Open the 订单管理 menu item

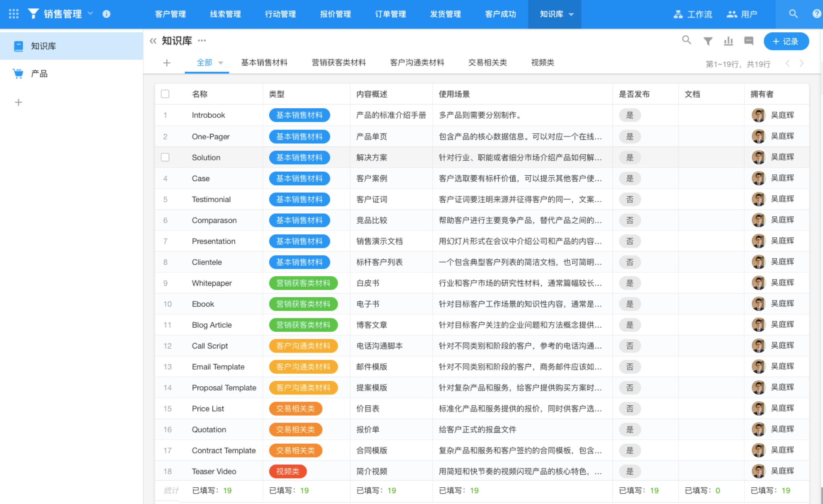(x=390, y=14)
